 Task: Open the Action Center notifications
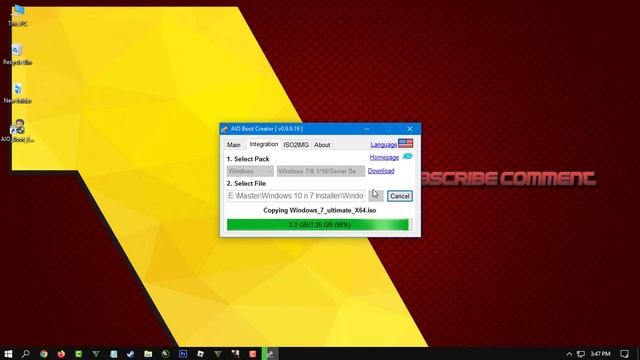click(624, 354)
